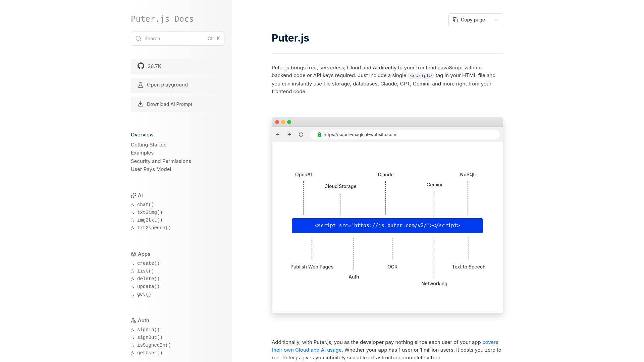
Task: Click the cube icon next to Apps section
Action: [133, 254]
